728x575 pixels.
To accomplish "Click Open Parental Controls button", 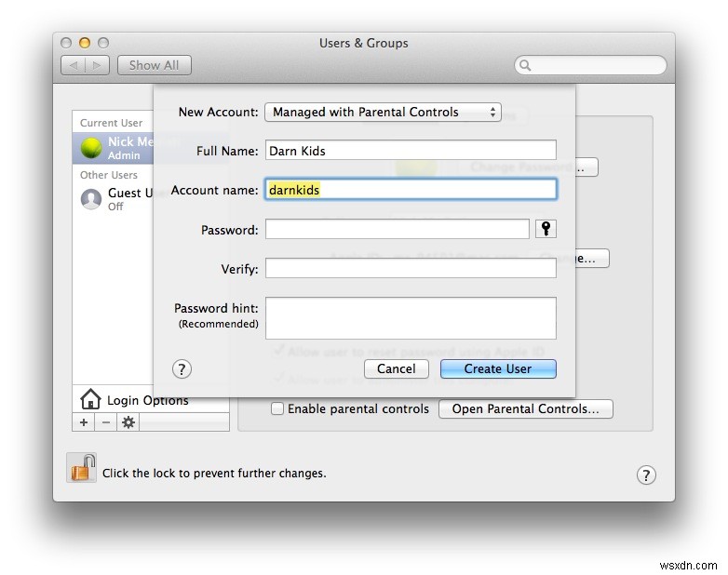I will tap(526, 408).
